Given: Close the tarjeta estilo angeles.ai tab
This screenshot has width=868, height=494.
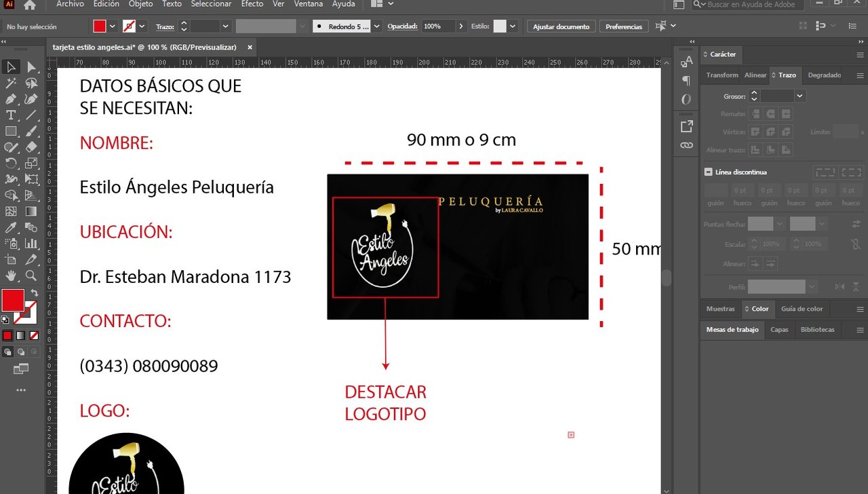Looking at the screenshot, I should pos(250,47).
